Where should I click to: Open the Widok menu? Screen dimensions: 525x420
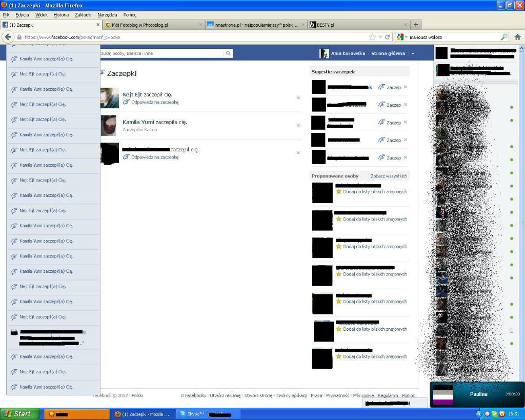[x=42, y=15]
